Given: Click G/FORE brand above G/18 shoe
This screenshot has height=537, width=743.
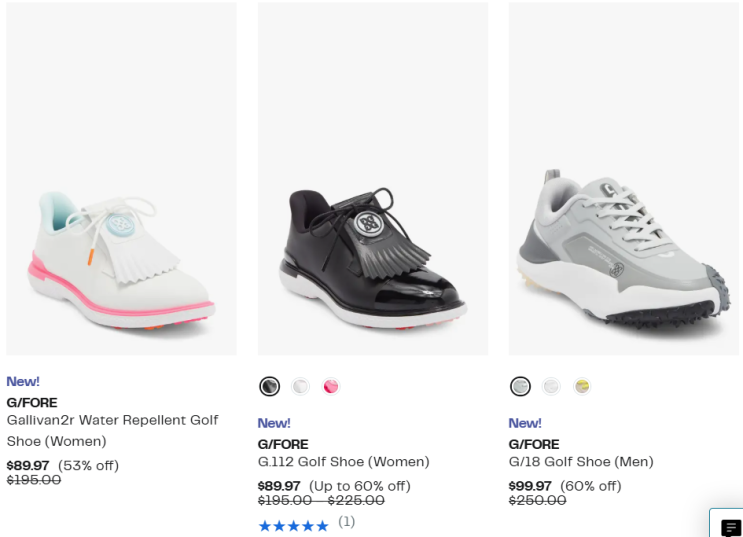Looking at the screenshot, I should [534, 444].
